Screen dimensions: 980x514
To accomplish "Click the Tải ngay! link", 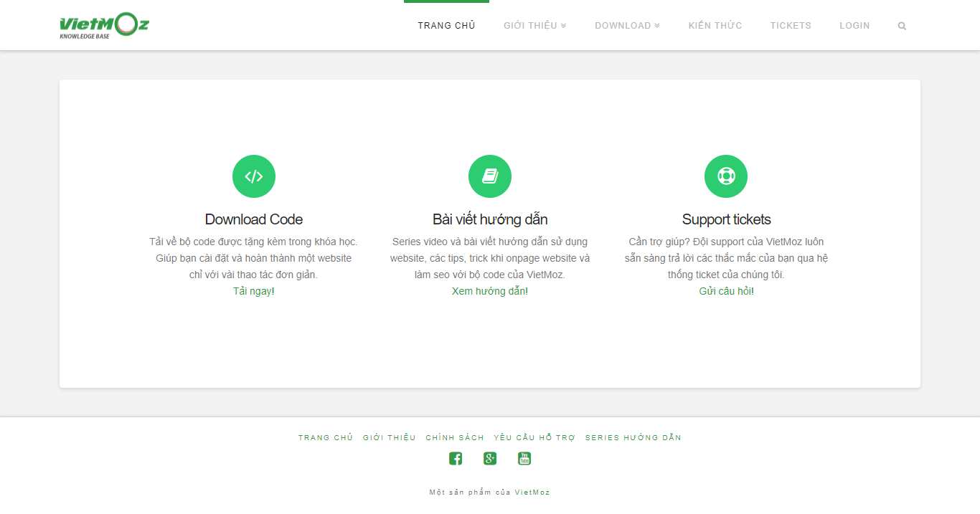I will [x=253, y=291].
